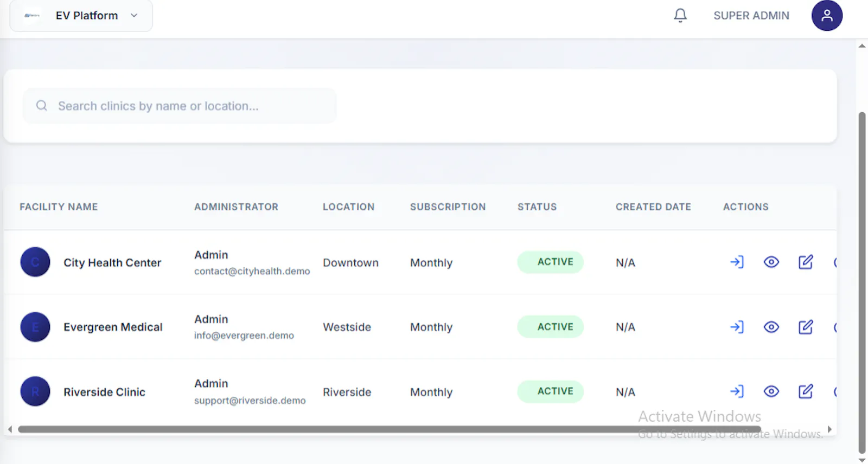868x464 pixels.
Task: Open notifications bell icon
Action: coord(680,15)
